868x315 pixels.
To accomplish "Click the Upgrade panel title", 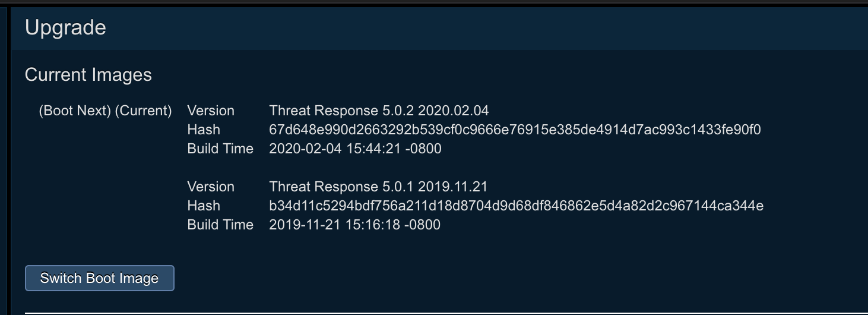I will coord(65,28).
